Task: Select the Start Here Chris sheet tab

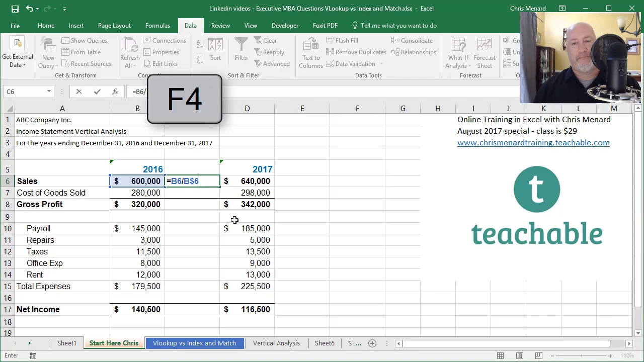Action: click(114, 343)
